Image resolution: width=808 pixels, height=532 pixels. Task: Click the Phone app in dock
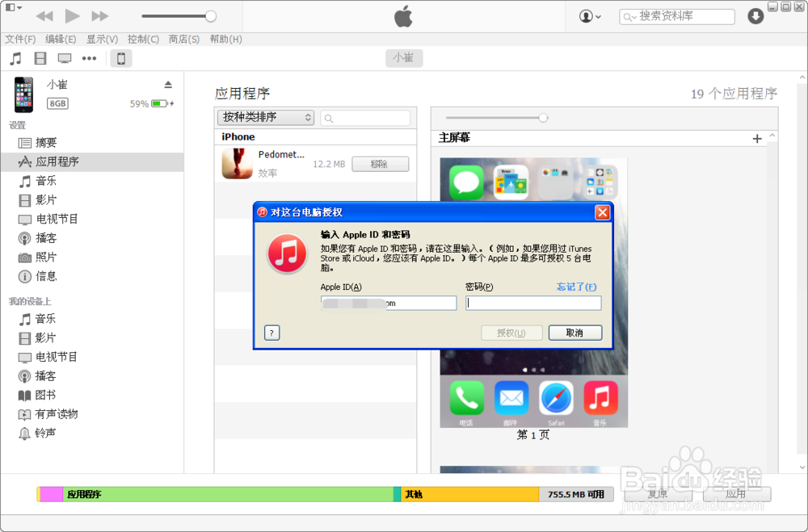point(466,398)
